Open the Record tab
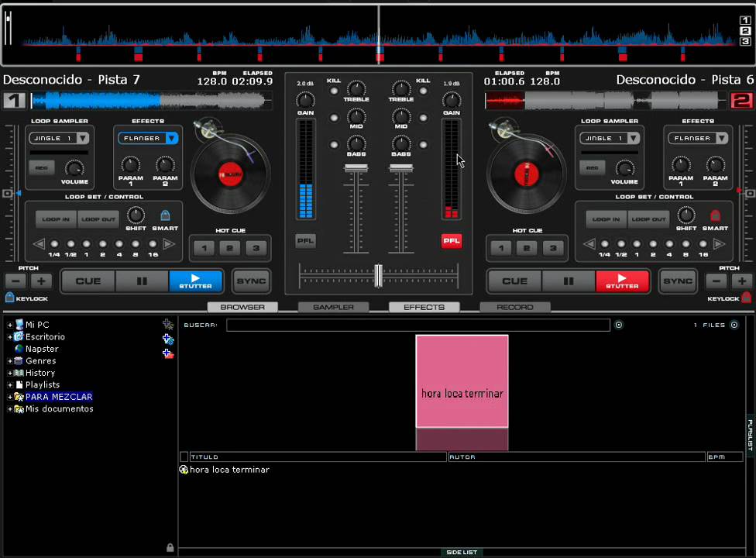756x558 pixels. click(514, 307)
